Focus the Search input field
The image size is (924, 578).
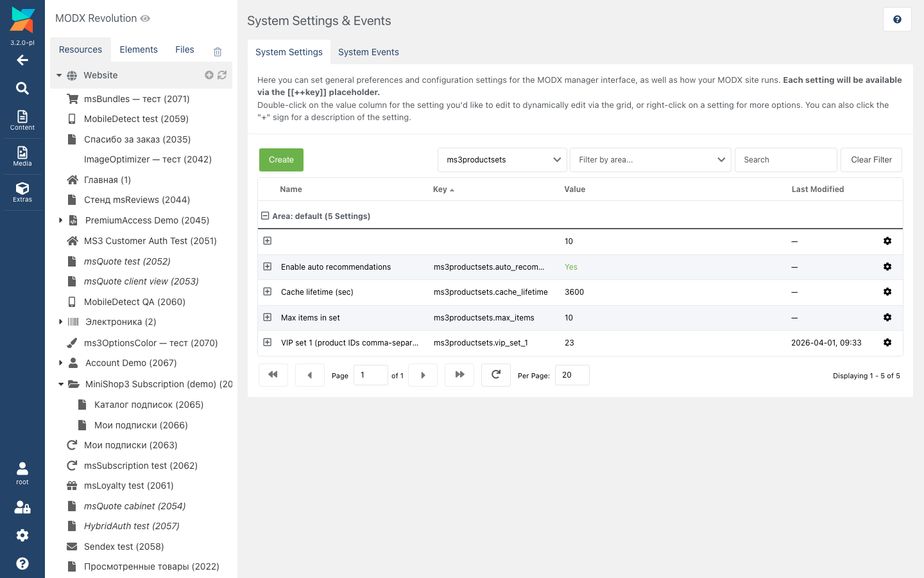[786, 160]
